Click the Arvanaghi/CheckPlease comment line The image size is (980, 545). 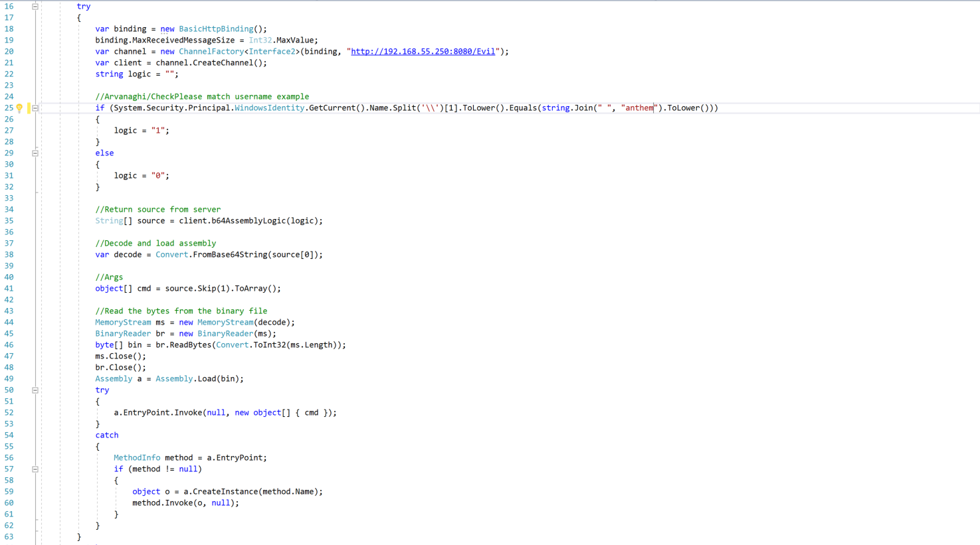pos(202,97)
